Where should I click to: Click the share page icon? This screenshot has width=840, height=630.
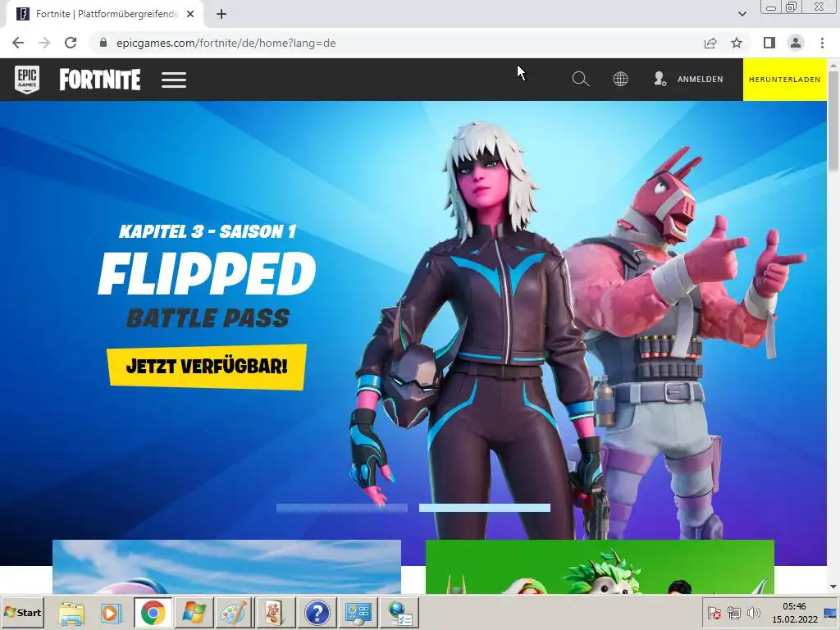pos(710,43)
